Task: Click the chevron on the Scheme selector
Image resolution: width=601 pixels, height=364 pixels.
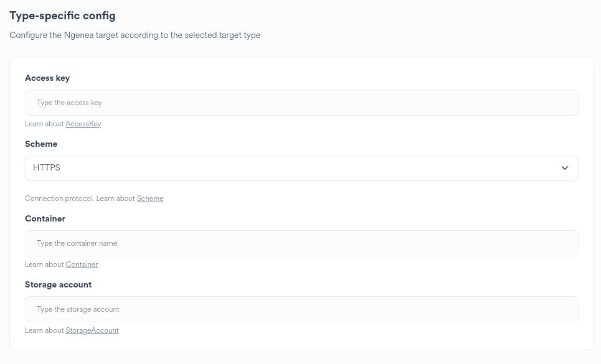Action: pos(565,168)
